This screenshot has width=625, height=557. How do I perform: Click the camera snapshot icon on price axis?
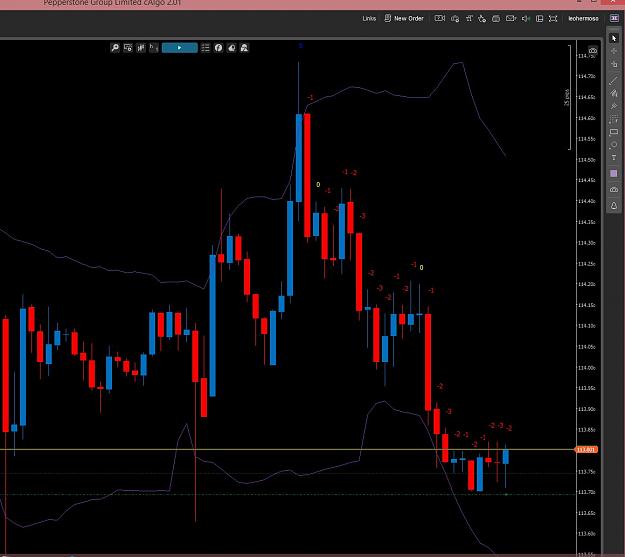(593, 51)
